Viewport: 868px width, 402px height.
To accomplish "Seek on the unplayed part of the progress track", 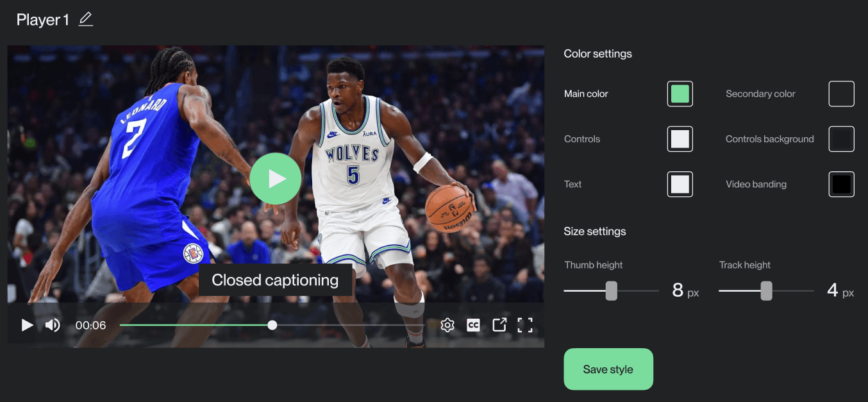I will [x=351, y=325].
